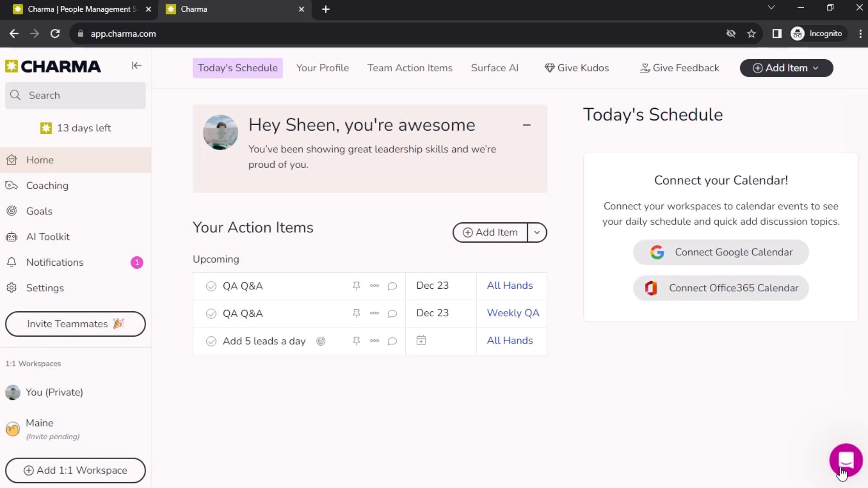Switch to the Team Action Items tab

point(410,67)
